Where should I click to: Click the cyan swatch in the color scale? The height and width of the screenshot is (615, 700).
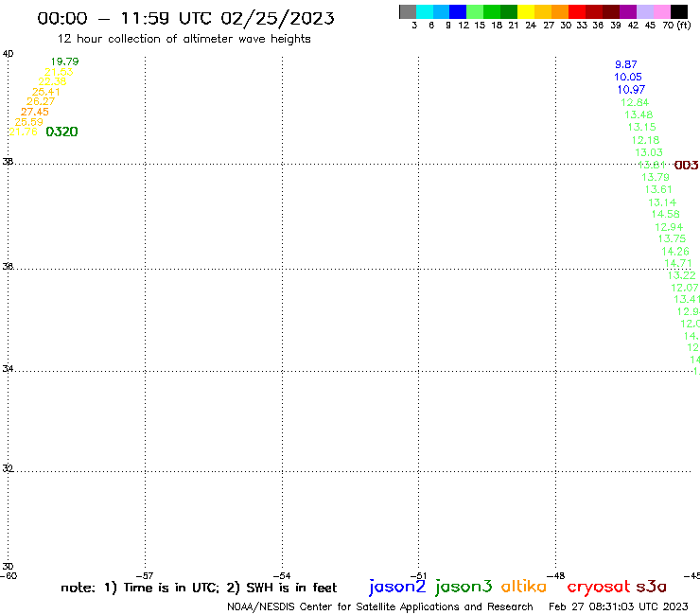tap(425, 11)
